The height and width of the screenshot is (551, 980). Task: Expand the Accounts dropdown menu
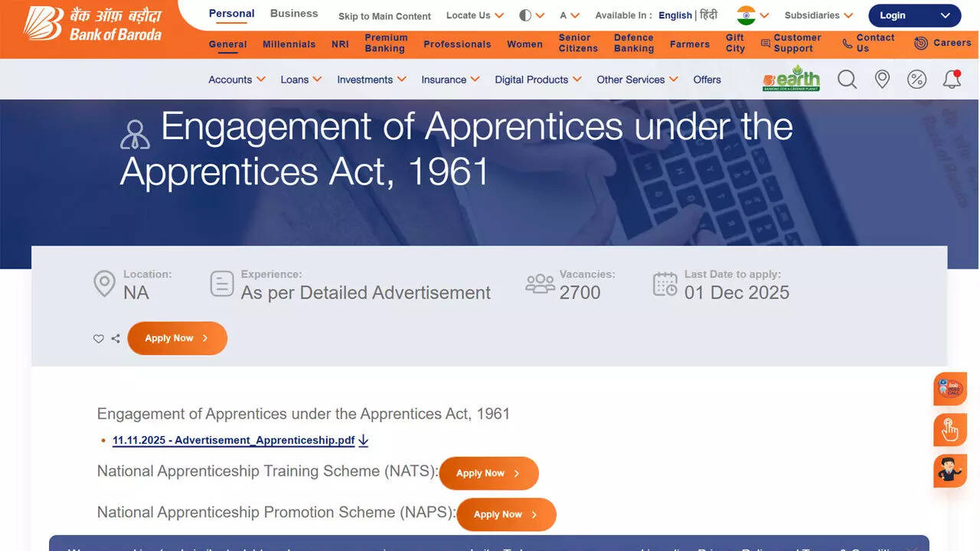tap(237, 80)
